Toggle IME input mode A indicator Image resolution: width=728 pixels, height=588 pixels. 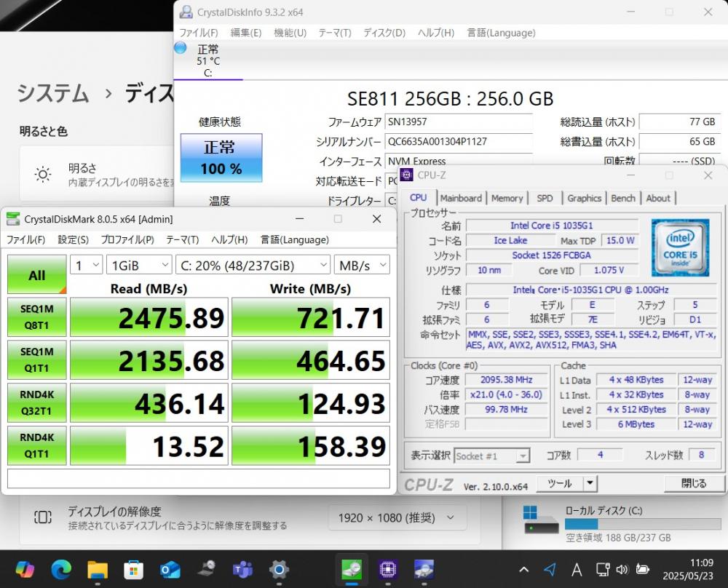pos(577,569)
